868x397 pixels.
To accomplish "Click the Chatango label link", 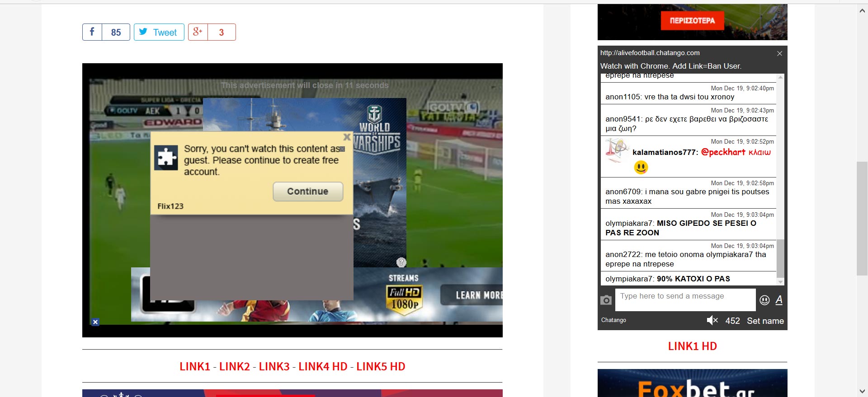I will [x=613, y=320].
